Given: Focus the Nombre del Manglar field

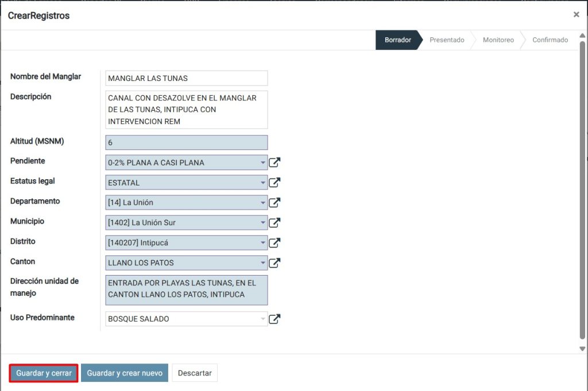Looking at the screenshot, I should coord(187,78).
